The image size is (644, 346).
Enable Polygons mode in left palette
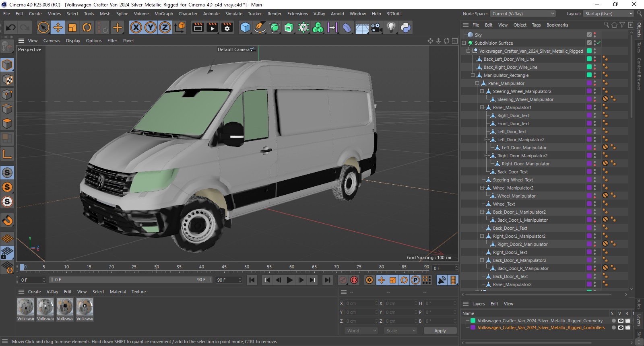click(7, 124)
